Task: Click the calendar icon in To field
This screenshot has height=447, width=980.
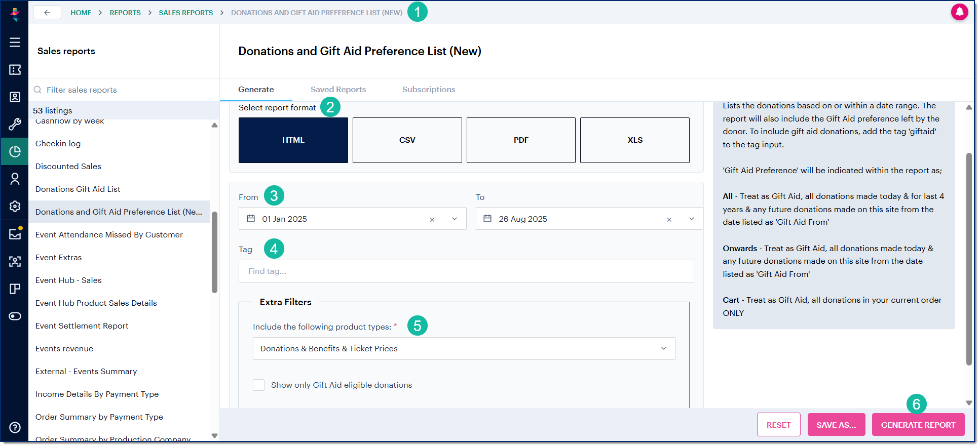Action: click(487, 219)
